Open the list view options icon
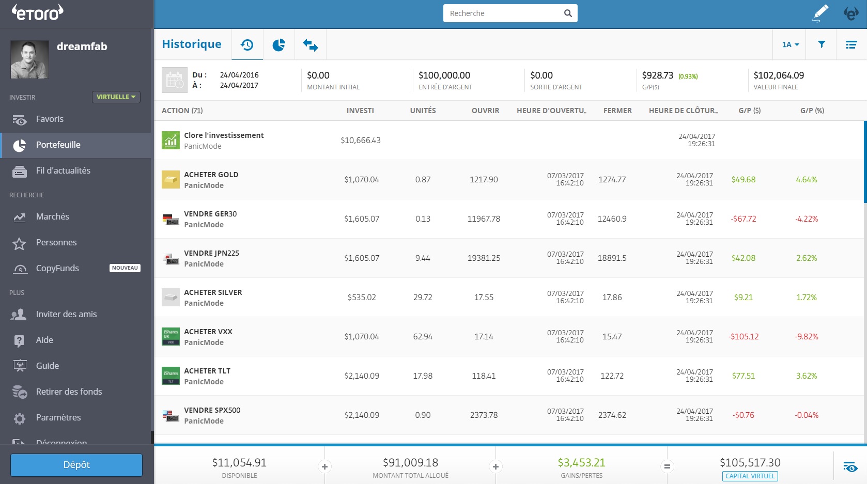This screenshot has width=868, height=484. pyautogui.click(x=851, y=45)
